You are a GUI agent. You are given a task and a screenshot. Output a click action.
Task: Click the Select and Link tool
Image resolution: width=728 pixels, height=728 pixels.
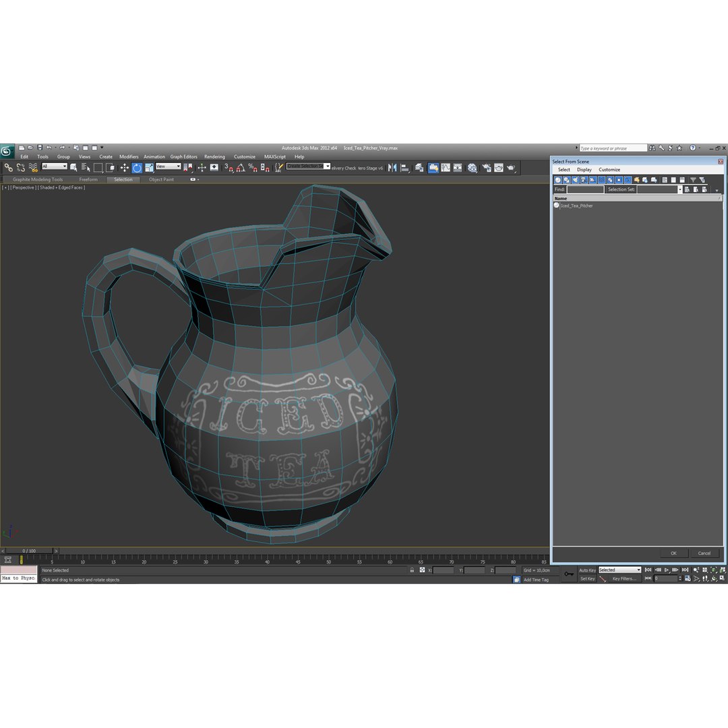click(8, 168)
